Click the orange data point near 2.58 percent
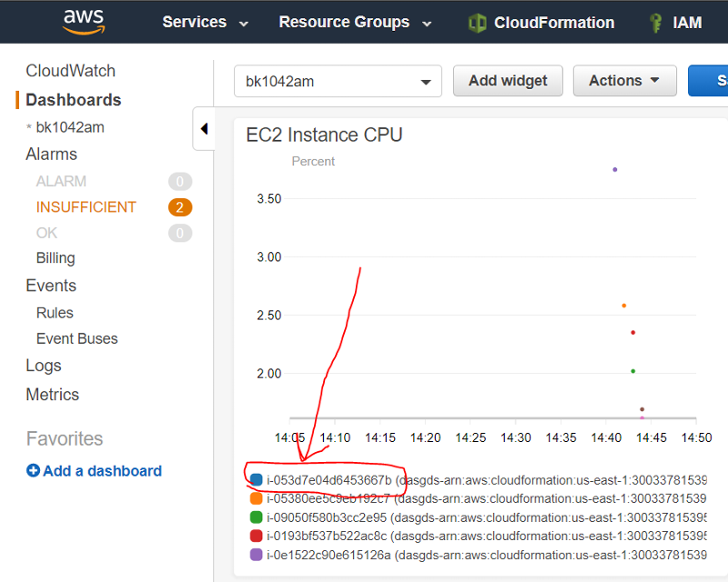 pos(624,306)
